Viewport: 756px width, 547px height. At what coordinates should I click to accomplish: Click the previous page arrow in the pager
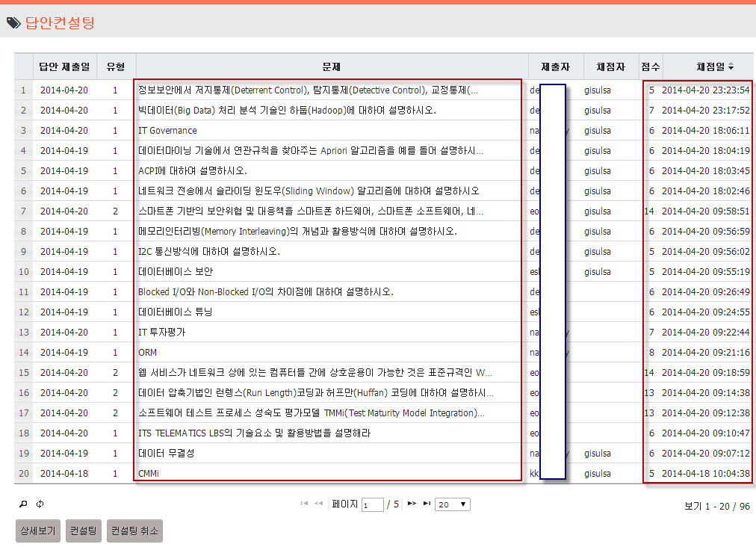[319, 504]
